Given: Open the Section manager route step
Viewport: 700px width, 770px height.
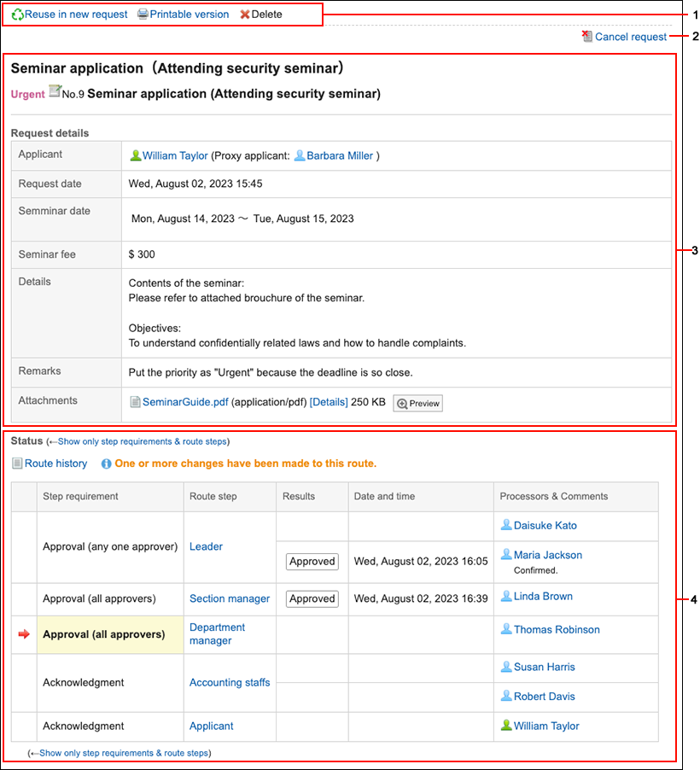Looking at the screenshot, I should pyautogui.click(x=230, y=598).
